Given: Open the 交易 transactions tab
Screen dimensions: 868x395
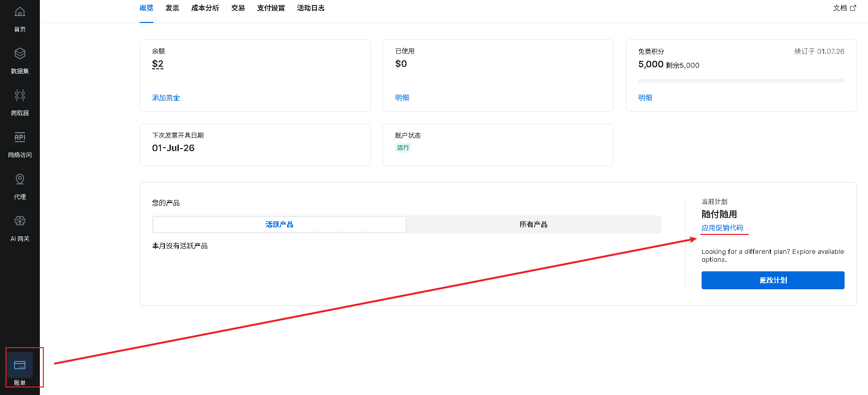Looking at the screenshot, I should click(238, 8).
